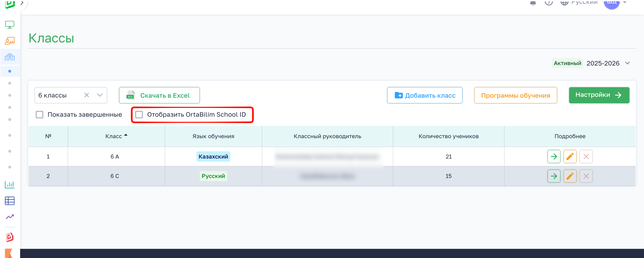This screenshot has width=644, height=258.
Task: Open details arrow for class 6 A
Action: click(x=554, y=156)
